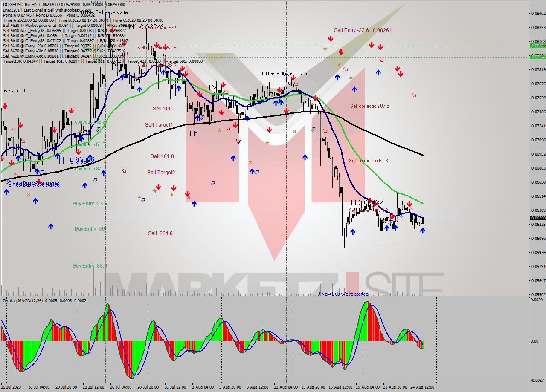Screen dimensions: 546x392
Task: Click the 0.06514 price axis label
Action: coord(538,196)
